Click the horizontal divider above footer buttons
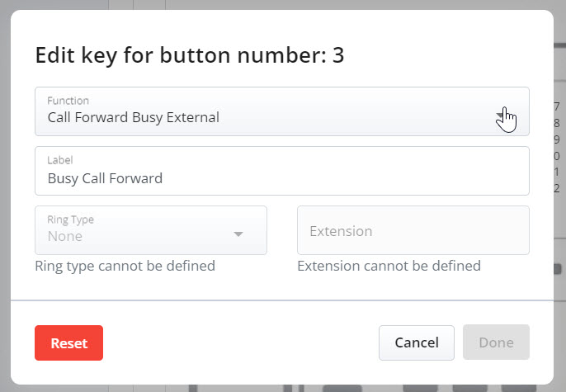 tap(282, 300)
